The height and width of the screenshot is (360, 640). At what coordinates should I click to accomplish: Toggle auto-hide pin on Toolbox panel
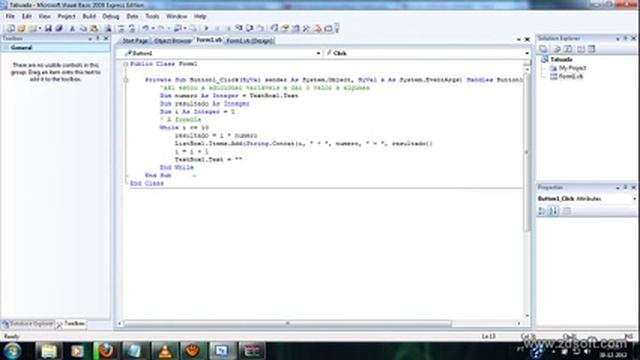click(x=98, y=38)
